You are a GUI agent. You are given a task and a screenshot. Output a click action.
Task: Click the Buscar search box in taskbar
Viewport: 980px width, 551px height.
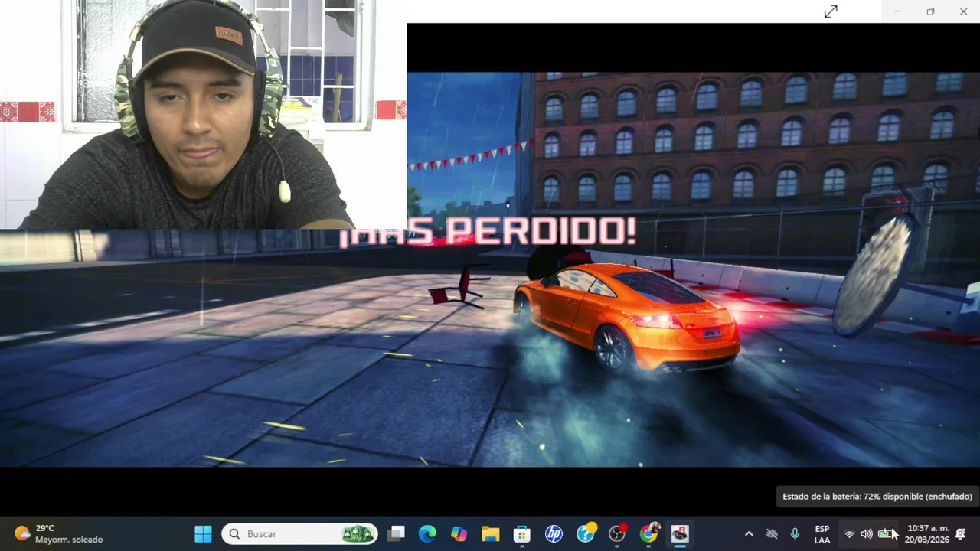(x=299, y=533)
